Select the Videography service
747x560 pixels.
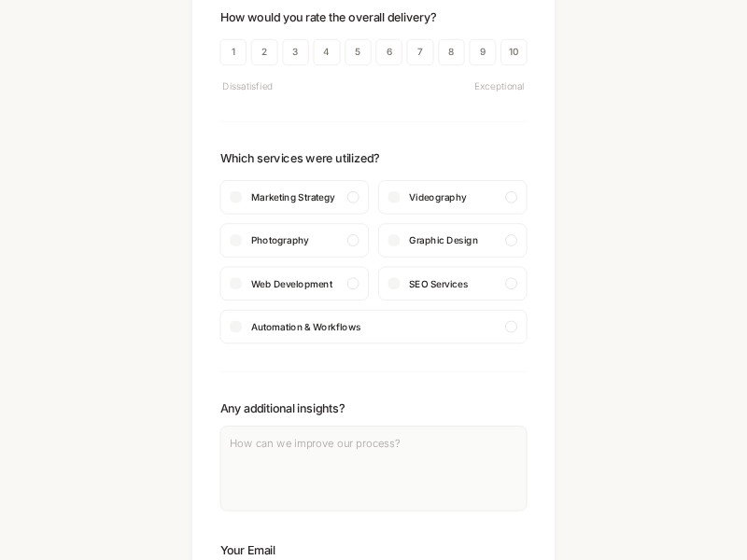click(x=453, y=197)
